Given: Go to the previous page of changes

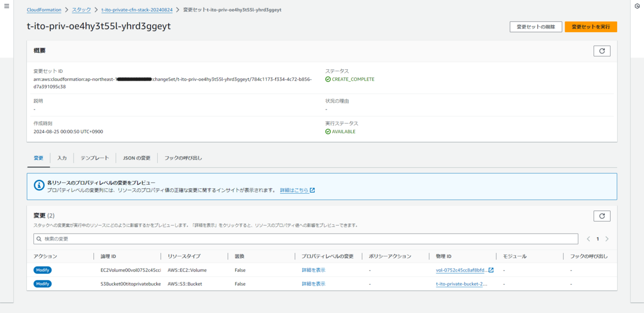Looking at the screenshot, I should click(x=588, y=239).
